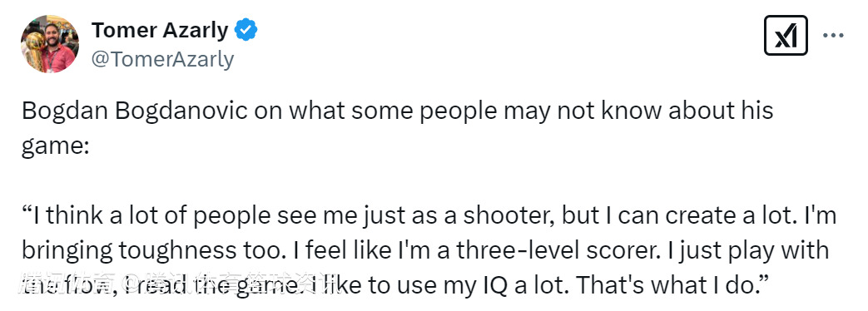Visit the @TomerAzarly handle link
Image resolution: width=868 pixels, height=311 pixels.
(162, 59)
